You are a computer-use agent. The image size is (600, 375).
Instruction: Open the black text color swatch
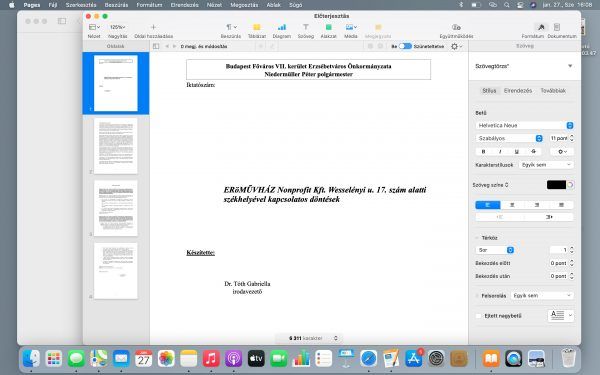556,185
